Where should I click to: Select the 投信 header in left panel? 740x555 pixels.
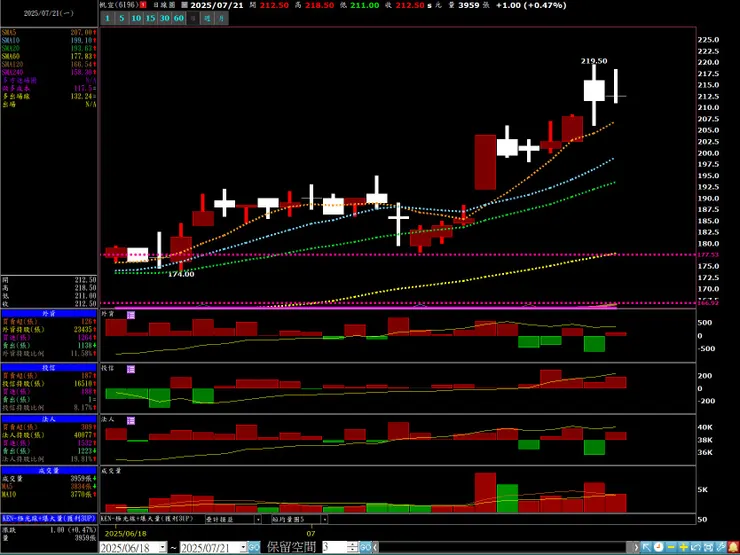pyautogui.click(x=49, y=367)
